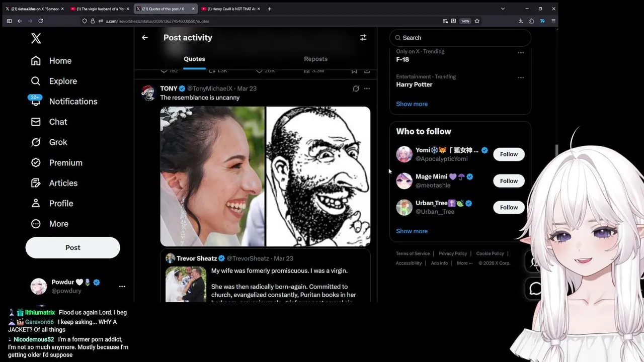The width and height of the screenshot is (644, 362).
Task: Click the 140% zoom level indicator
Action: (x=465, y=21)
